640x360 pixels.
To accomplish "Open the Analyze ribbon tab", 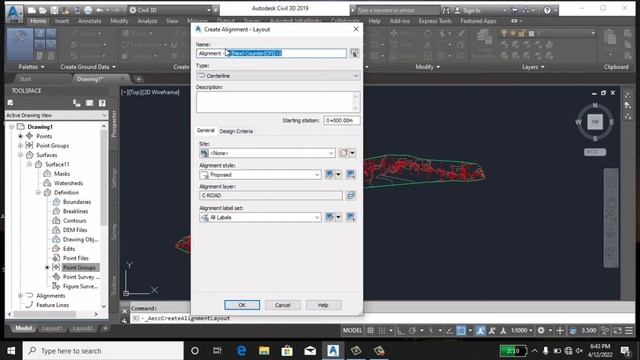I will pyautogui.click(x=147, y=21).
